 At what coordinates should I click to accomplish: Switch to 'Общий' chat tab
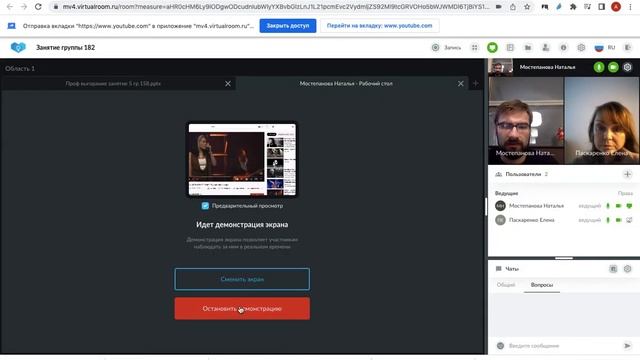coord(506,285)
